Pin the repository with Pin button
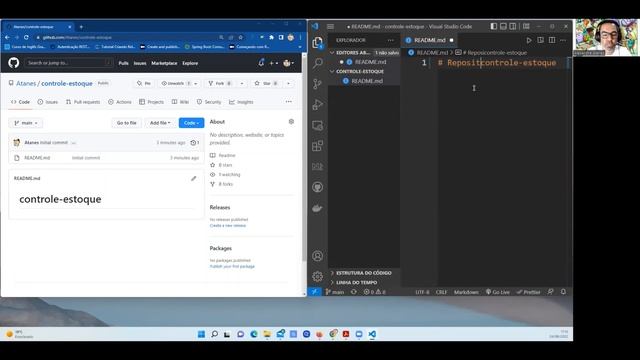The image size is (640, 360). pos(144,83)
